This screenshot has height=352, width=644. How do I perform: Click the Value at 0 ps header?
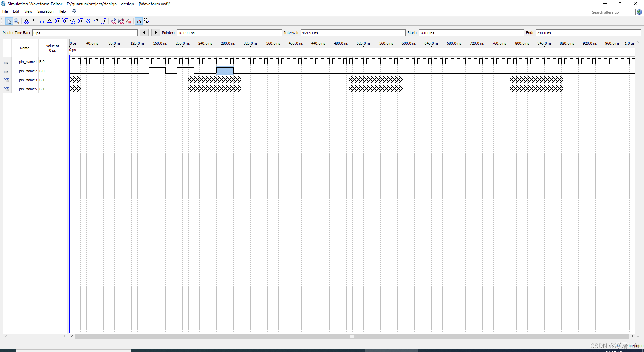tap(53, 48)
